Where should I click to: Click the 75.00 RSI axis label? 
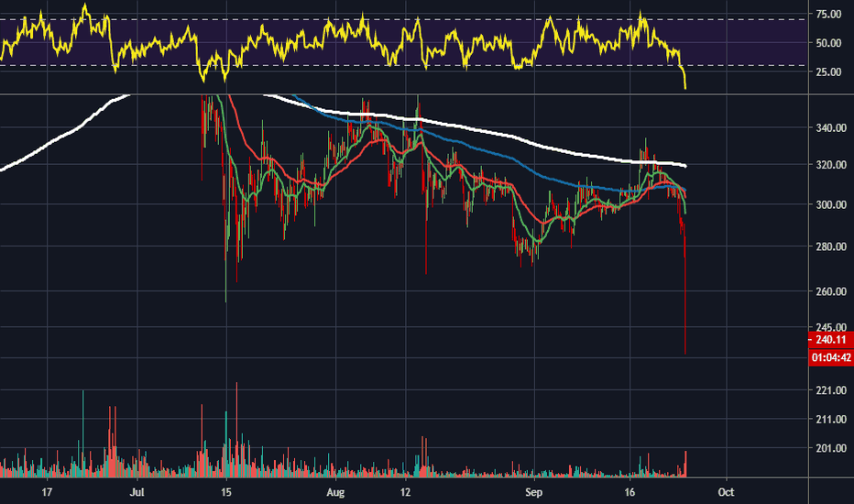pyautogui.click(x=828, y=15)
